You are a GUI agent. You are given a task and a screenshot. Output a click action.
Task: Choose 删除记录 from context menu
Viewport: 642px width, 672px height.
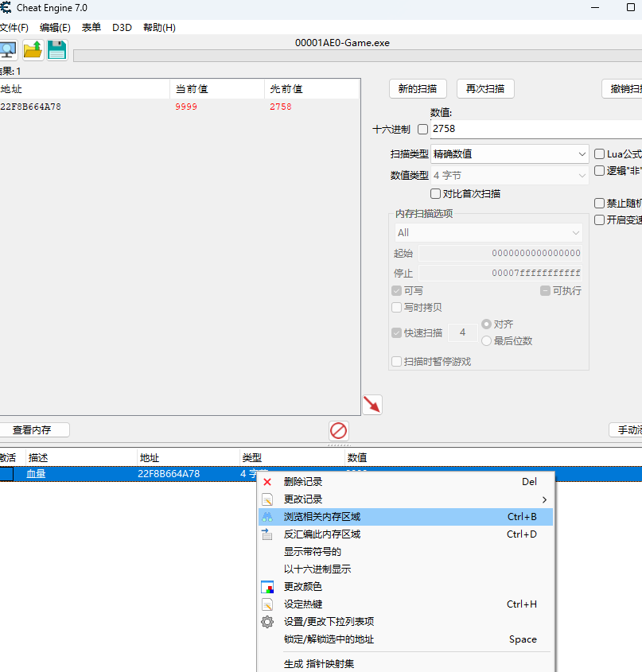pos(406,482)
